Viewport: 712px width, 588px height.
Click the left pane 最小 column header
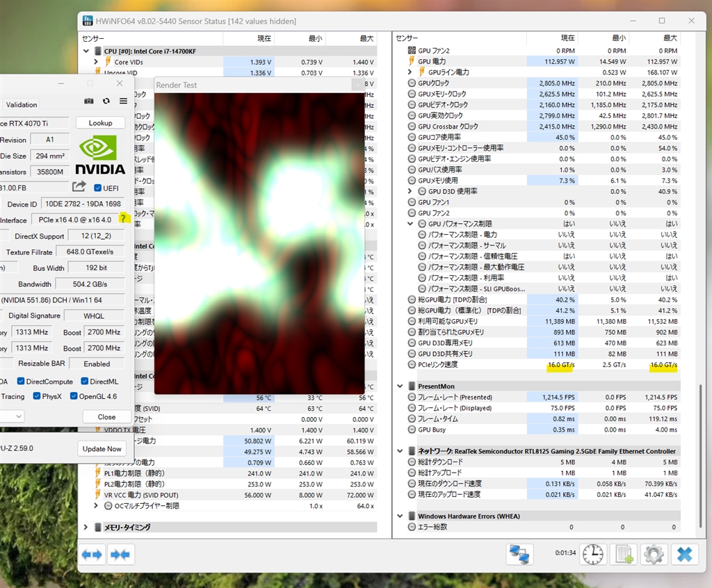pyautogui.click(x=300, y=38)
